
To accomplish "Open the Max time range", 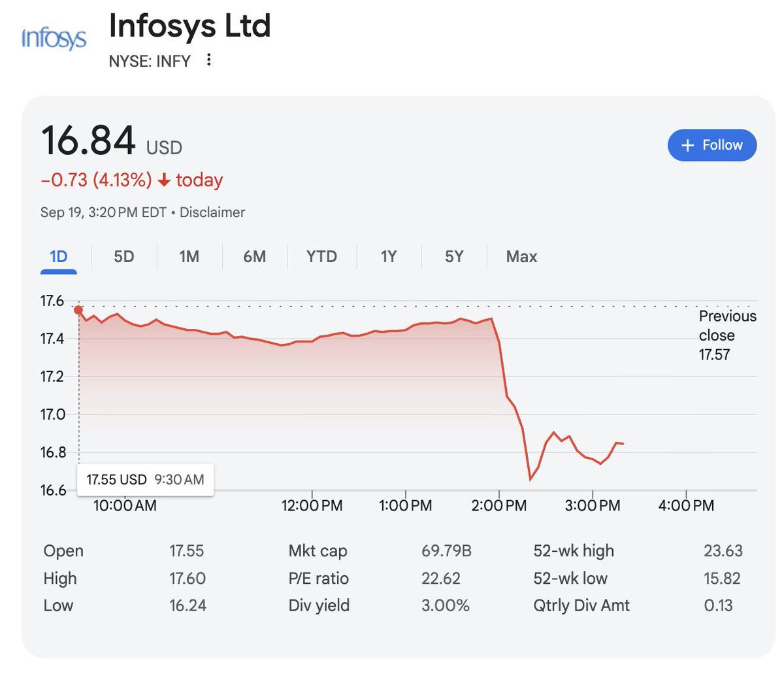I will click(521, 257).
